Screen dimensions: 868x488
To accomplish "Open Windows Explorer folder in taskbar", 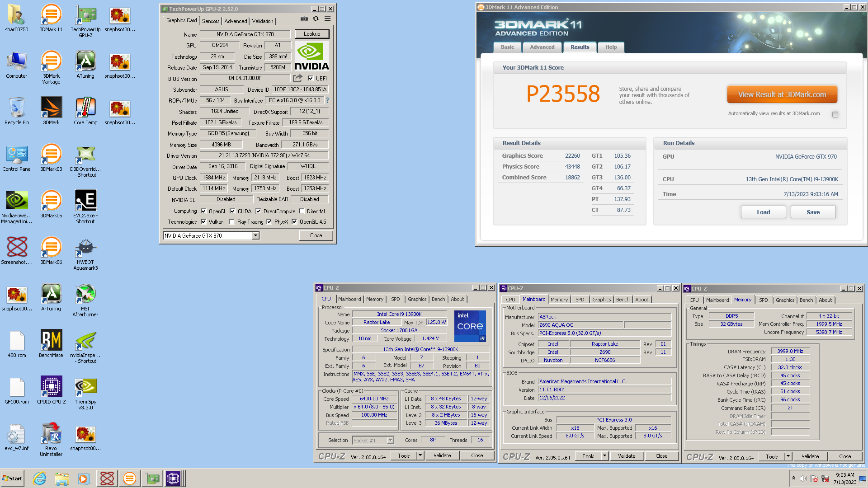I will [x=62, y=478].
